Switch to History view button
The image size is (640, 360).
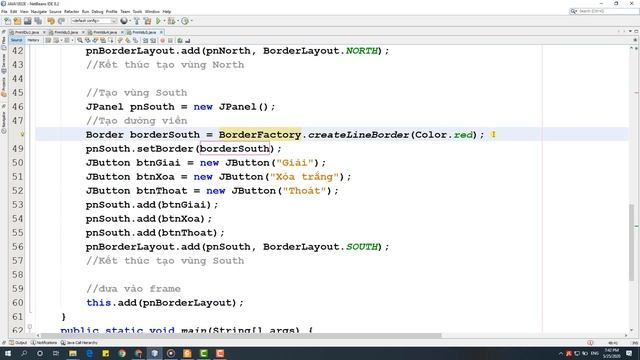tap(33, 40)
